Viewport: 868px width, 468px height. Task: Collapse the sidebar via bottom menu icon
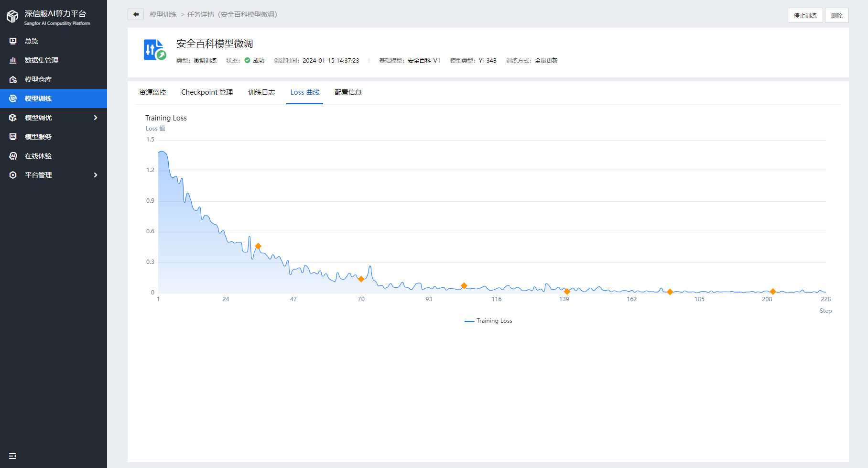click(x=13, y=456)
